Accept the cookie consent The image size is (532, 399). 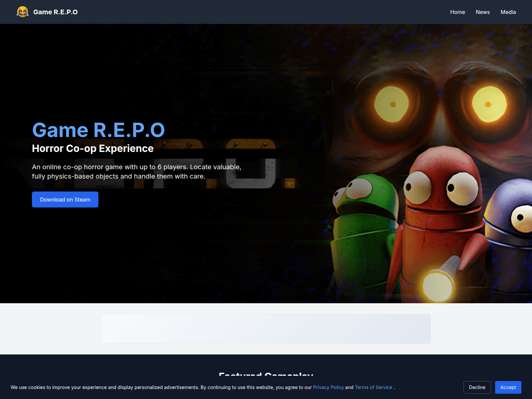point(508,387)
